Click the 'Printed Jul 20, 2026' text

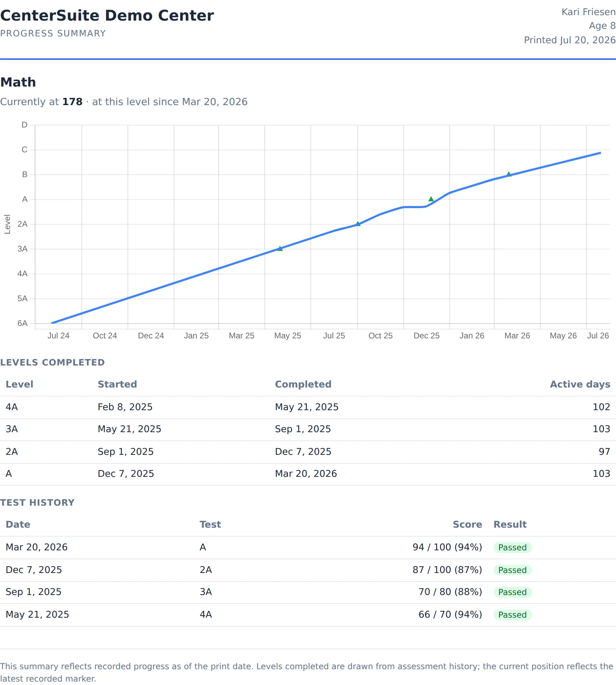click(x=570, y=40)
